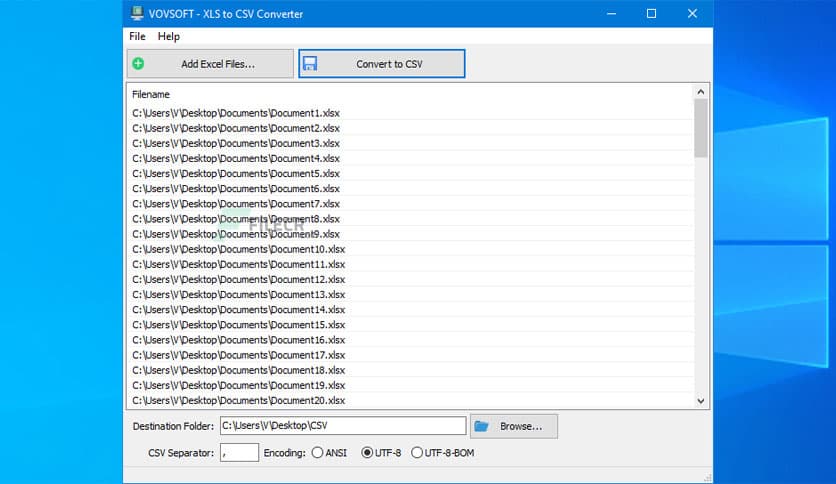This screenshot has height=484, width=836.
Task: Click the CSV Separator input box
Action: 239,453
